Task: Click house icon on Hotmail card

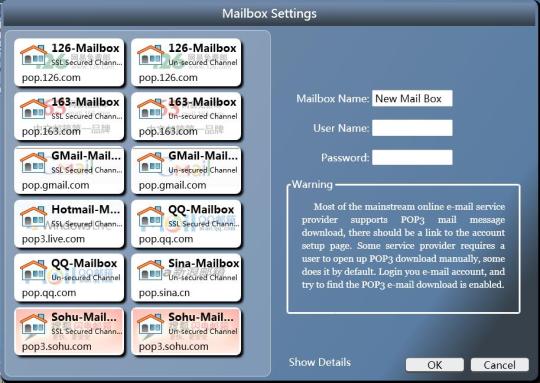Action: (33, 217)
